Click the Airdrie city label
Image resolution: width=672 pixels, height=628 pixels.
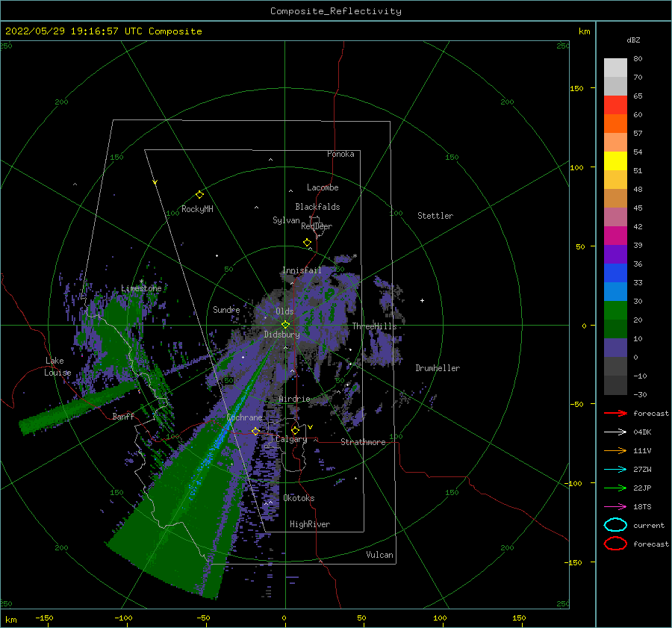pos(294,399)
